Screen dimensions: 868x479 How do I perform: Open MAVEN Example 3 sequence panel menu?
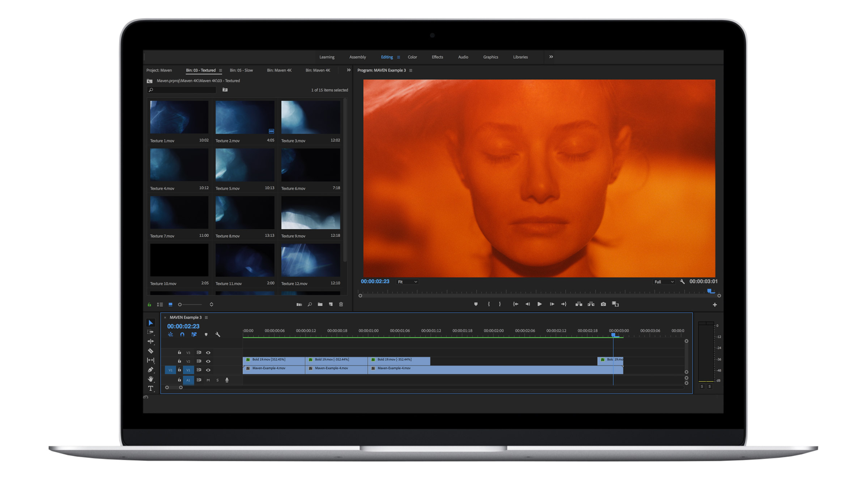(x=207, y=317)
